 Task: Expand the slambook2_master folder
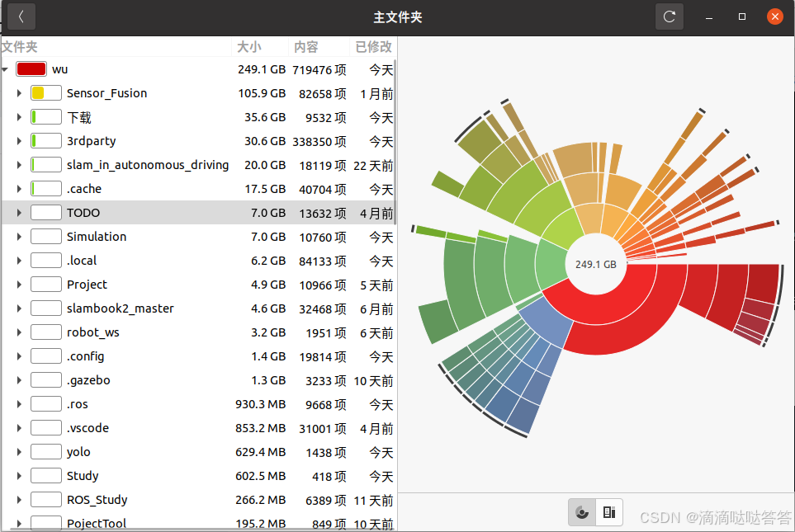(x=19, y=308)
